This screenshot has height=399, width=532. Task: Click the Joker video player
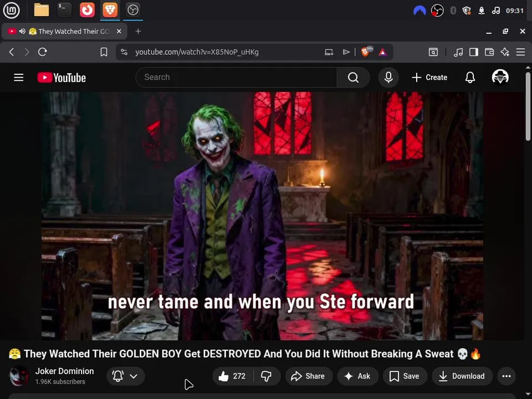(262, 216)
